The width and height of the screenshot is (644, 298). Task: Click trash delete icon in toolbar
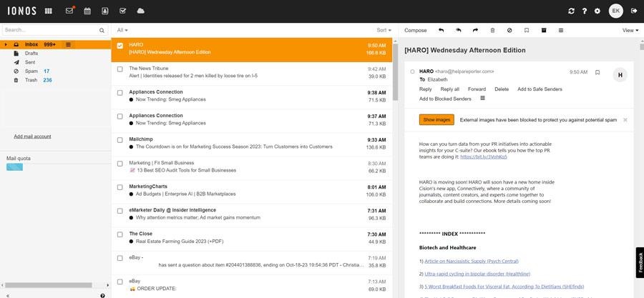click(x=492, y=30)
